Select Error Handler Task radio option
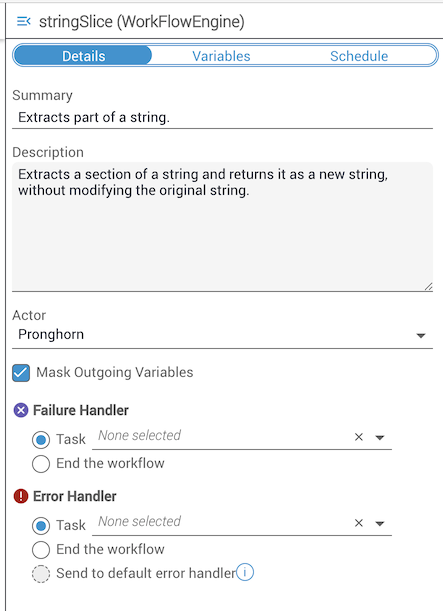This screenshot has width=443, height=611. [x=41, y=526]
